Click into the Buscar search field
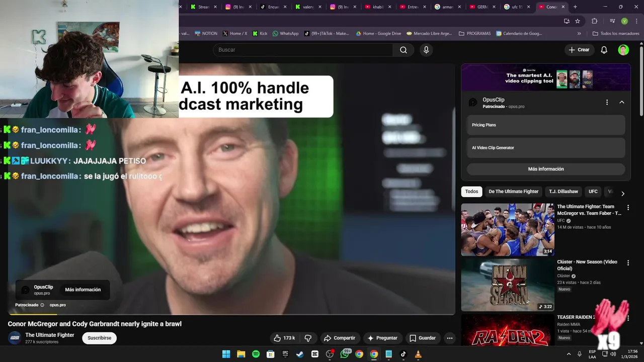The width and height of the screenshot is (644, 362). [x=303, y=50]
